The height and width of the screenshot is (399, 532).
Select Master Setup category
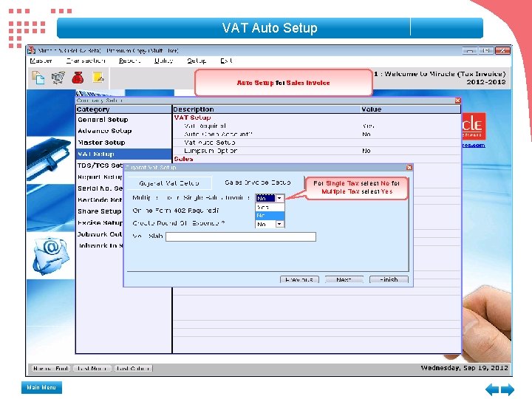pyautogui.click(x=101, y=143)
